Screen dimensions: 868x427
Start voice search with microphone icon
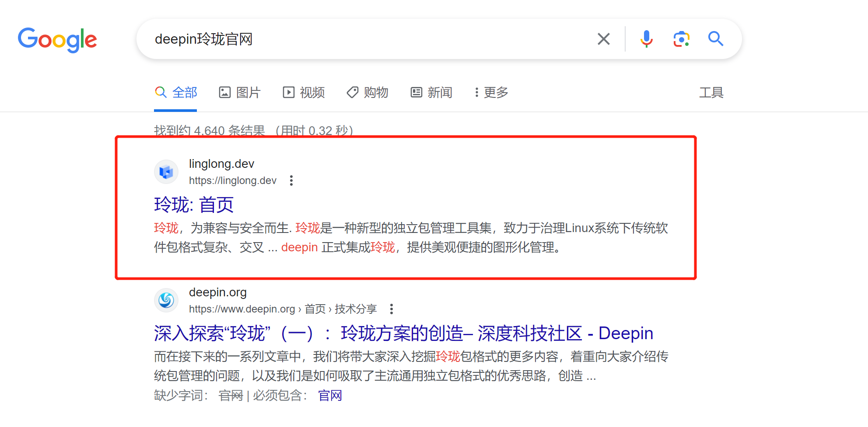point(646,39)
